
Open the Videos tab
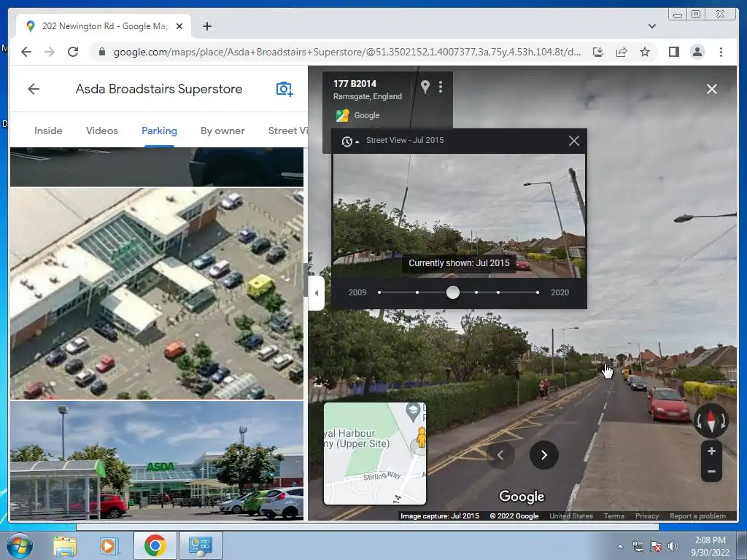[x=101, y=131]
